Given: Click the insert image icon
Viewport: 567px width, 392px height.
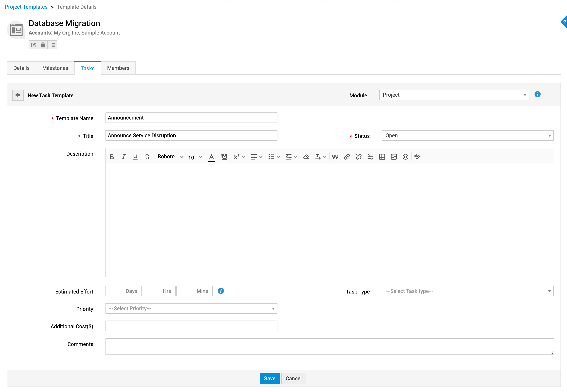Looking at the screenshot, I should 394,157.
